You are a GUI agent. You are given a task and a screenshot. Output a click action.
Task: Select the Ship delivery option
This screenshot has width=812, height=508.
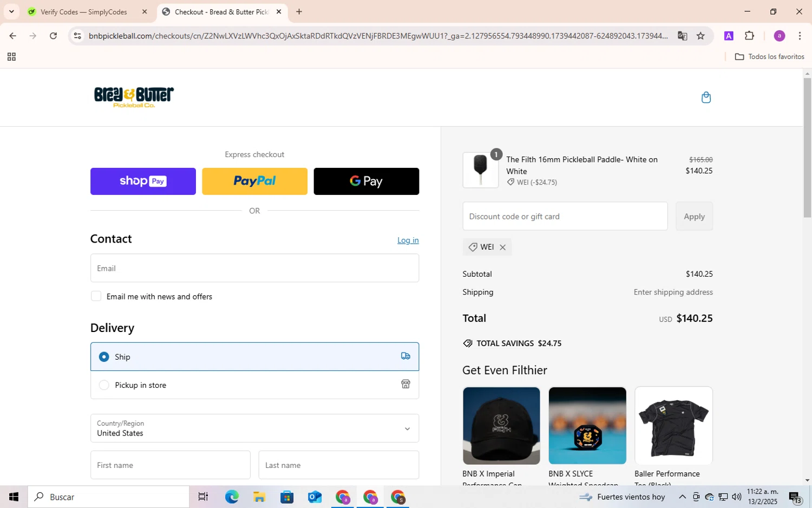[x=254, y=357]
